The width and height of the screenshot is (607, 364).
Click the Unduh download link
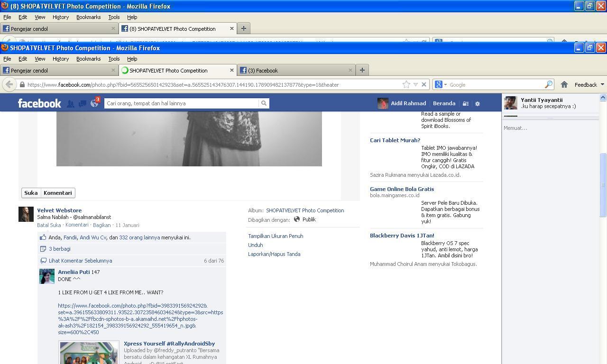coord(255,245)
